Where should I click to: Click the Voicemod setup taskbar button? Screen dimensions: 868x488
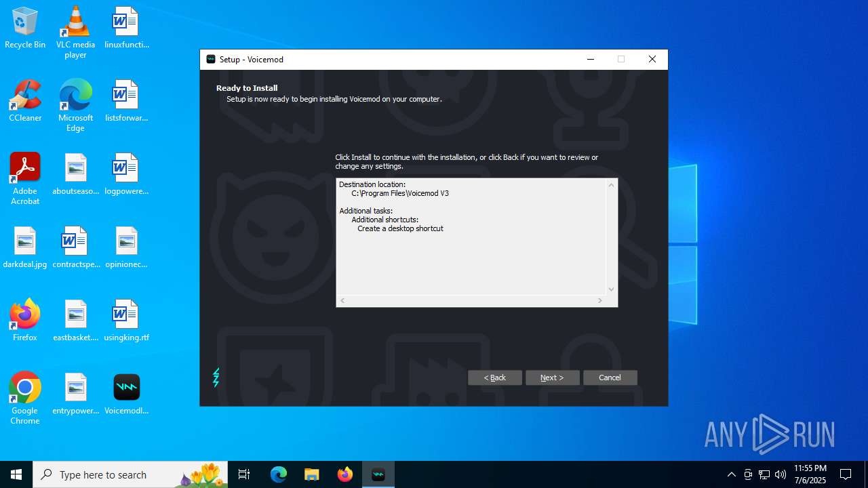378,474
